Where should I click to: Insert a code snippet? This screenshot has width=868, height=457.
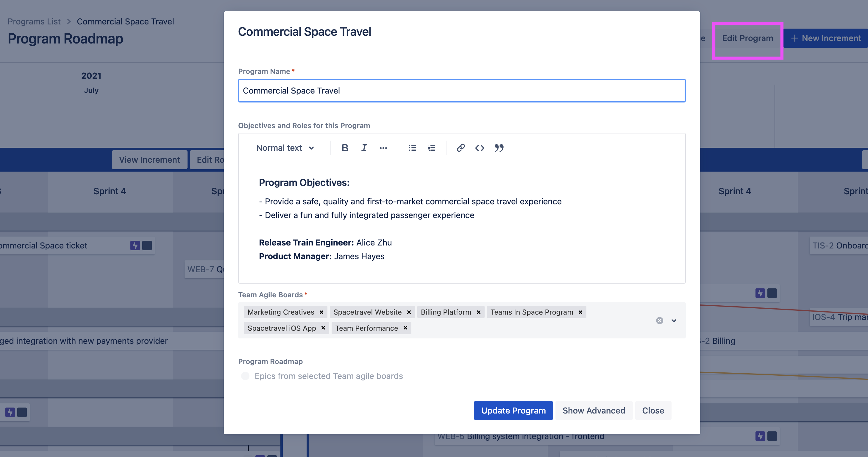pos(480,148)
